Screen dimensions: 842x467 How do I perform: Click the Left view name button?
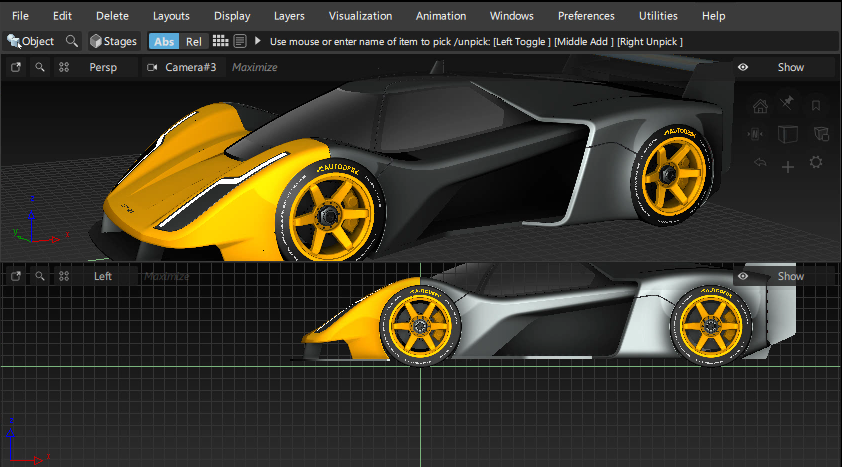tap(103, 276)
